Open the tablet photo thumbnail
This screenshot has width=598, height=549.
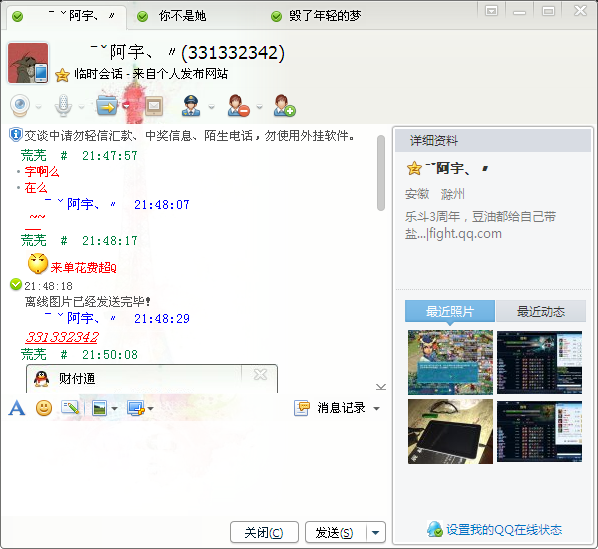pos(450,432)
